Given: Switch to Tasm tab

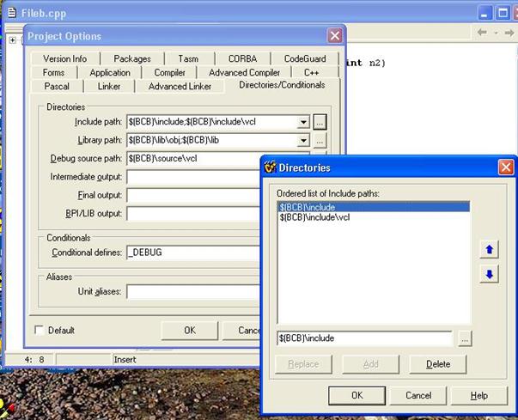Looking at the screenshot, I should click(188, 58).
